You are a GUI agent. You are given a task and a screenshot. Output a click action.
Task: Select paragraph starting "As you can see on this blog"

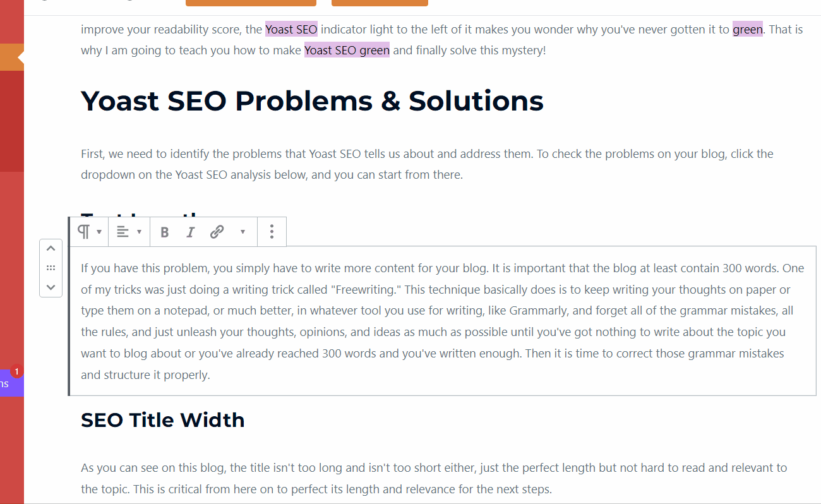point(434,478)
